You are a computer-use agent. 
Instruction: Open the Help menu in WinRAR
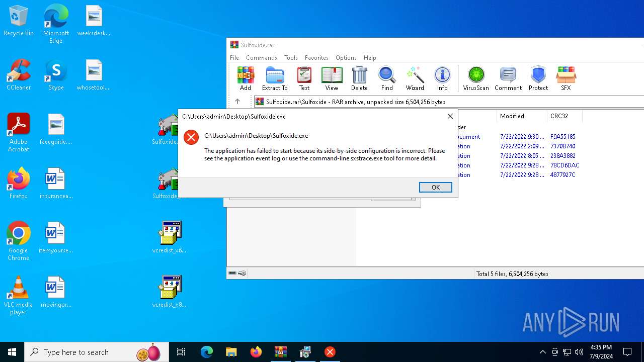coord(370,58)
